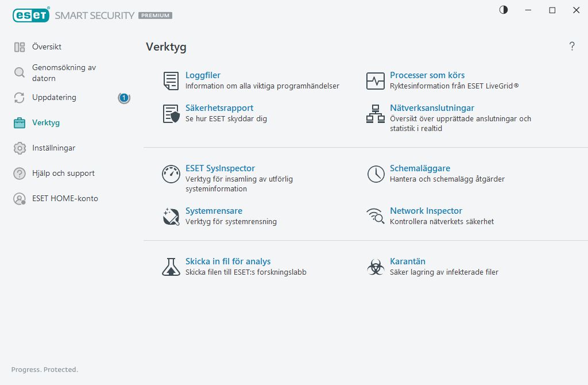Click the Säkerhetsrapport shield icon

(171, 114)
